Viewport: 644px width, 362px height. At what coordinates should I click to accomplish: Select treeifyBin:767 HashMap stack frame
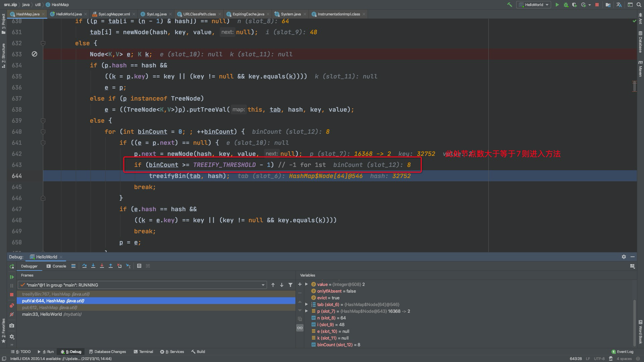click(156, 294)
